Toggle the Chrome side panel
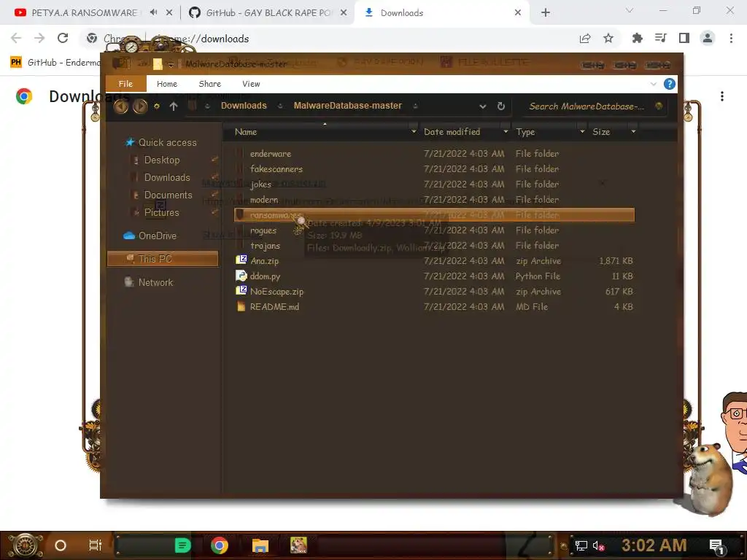 click(x=684, y=38)
